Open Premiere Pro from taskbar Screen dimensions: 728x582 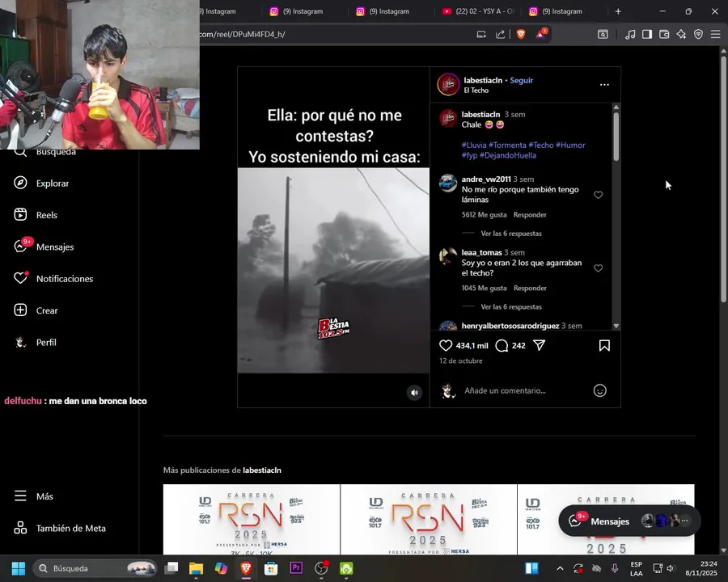click(x=296, y=568)
